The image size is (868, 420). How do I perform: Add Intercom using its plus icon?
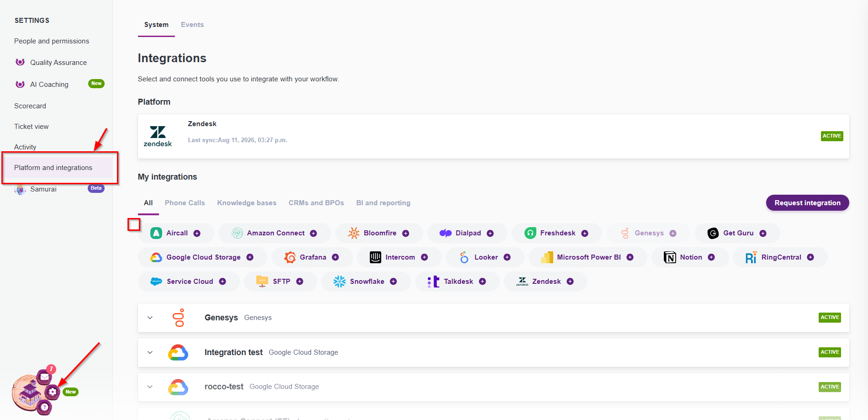424,257
